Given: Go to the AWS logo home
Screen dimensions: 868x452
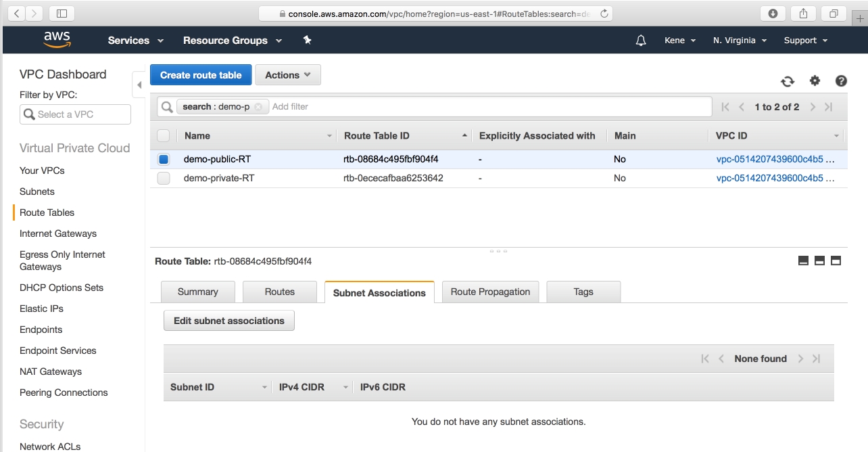Looking at the screenshot, I should pos(57,40).
